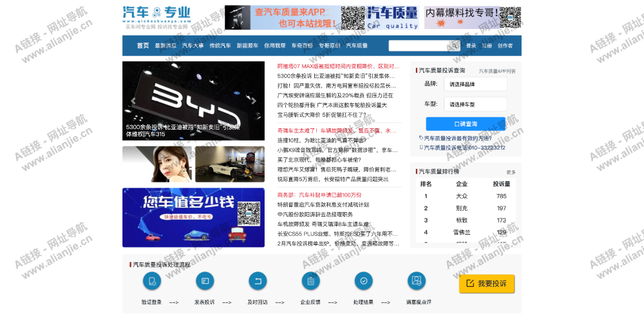Open the 品牌 请选择品牌 dropdown
The width and height of the screenshot is (644, 314).
tap(475, 84)
